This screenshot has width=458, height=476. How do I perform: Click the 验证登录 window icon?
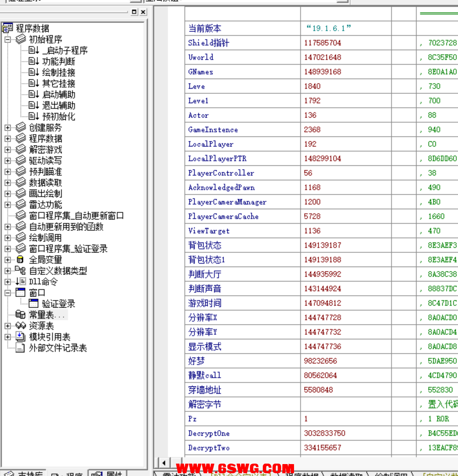[x=34, y=303]
